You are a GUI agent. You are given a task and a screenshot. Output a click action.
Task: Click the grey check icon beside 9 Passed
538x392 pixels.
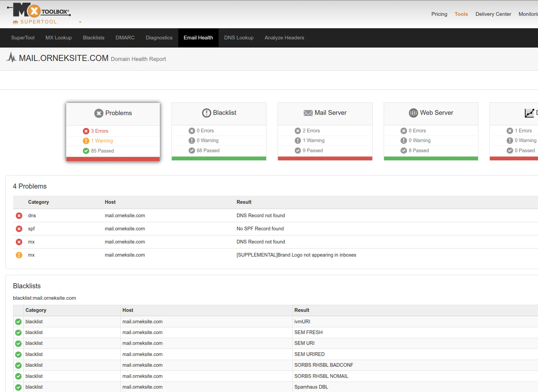click(x=298, y=151)
